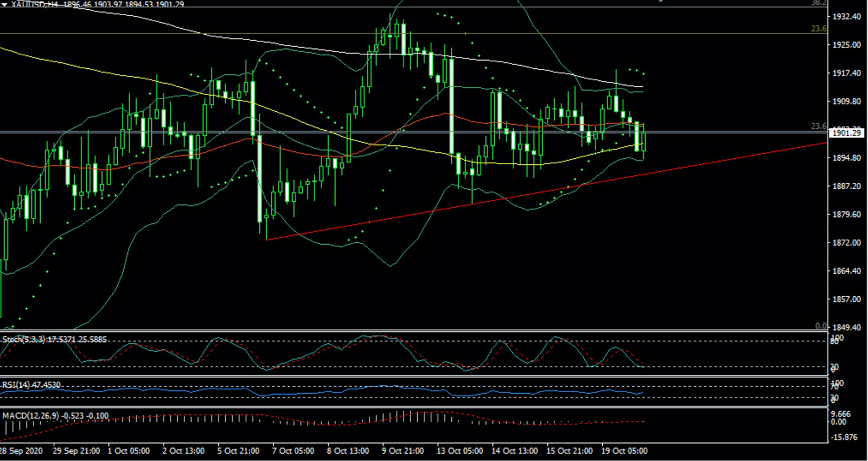Click the 15 Oct 21:00 time label
The image size is (868, 461).
[569, 451]
